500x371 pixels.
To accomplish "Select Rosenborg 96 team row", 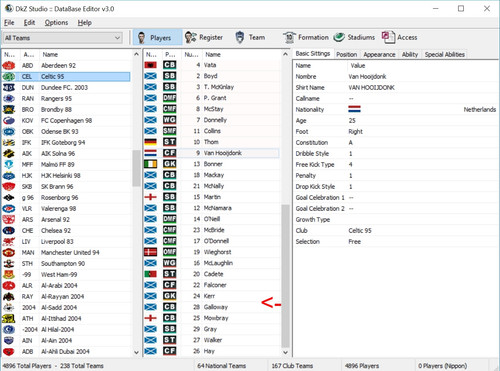I will (66, 198).
